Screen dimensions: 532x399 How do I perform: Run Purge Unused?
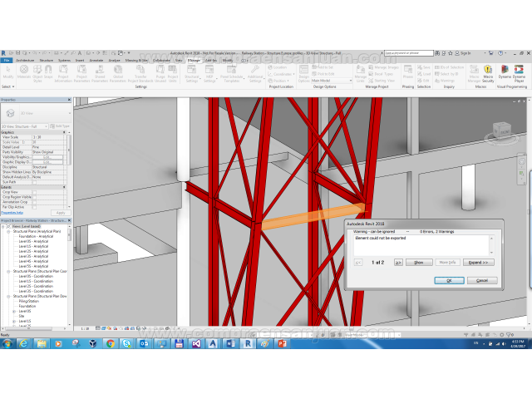tap(160, 72)
